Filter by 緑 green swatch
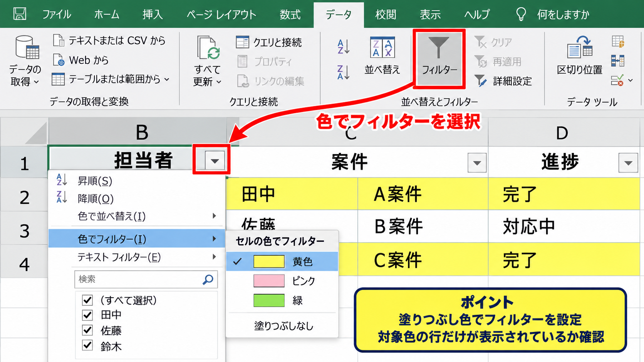Viewport: 644px width, 362px height. click(x=269, y=300)
